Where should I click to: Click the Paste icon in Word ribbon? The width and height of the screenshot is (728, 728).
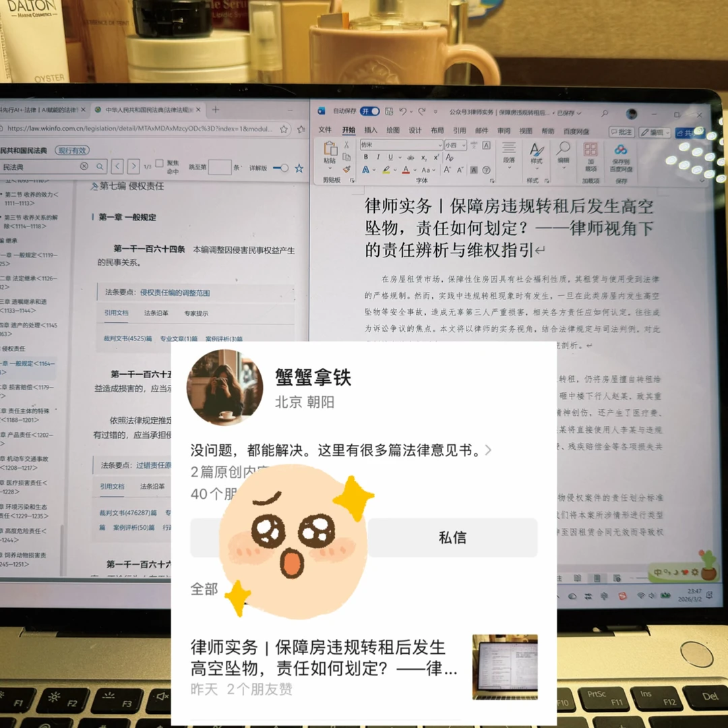330,150
